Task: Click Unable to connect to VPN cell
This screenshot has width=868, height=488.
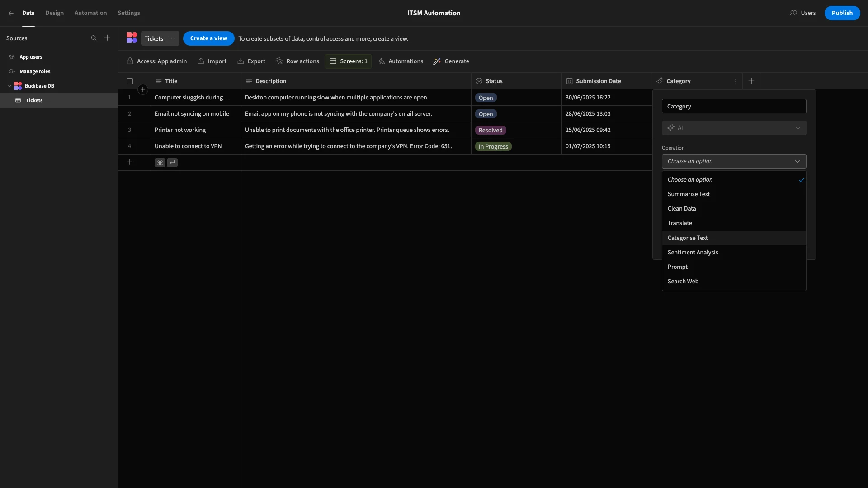Action: (196, 146)
